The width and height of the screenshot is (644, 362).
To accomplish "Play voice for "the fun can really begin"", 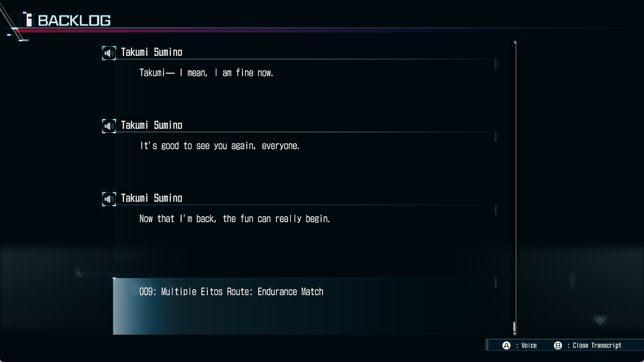I will (109, 199).
